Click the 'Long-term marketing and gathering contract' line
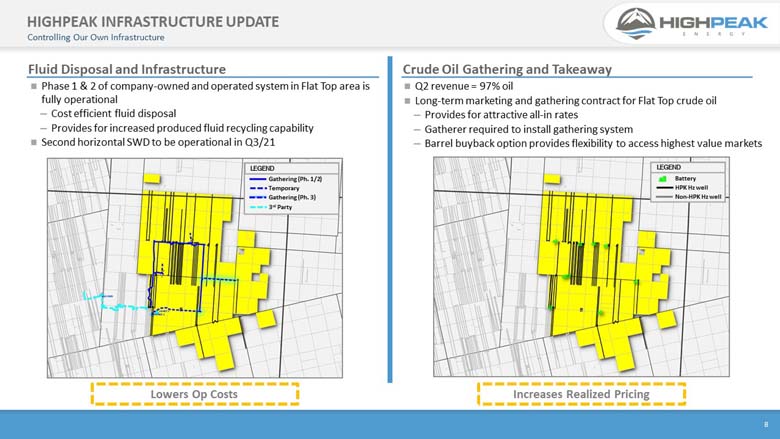The height and width of the screenshot is (439, 780). point(566,100)
